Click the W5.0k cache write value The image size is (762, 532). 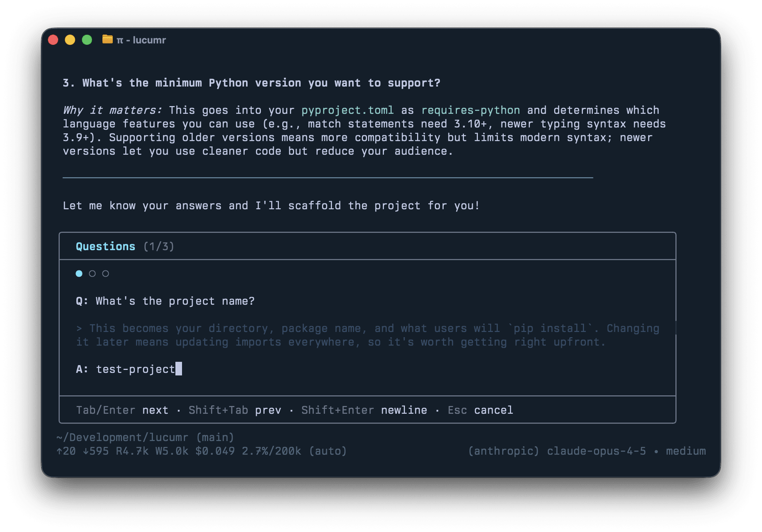(172, 451)
